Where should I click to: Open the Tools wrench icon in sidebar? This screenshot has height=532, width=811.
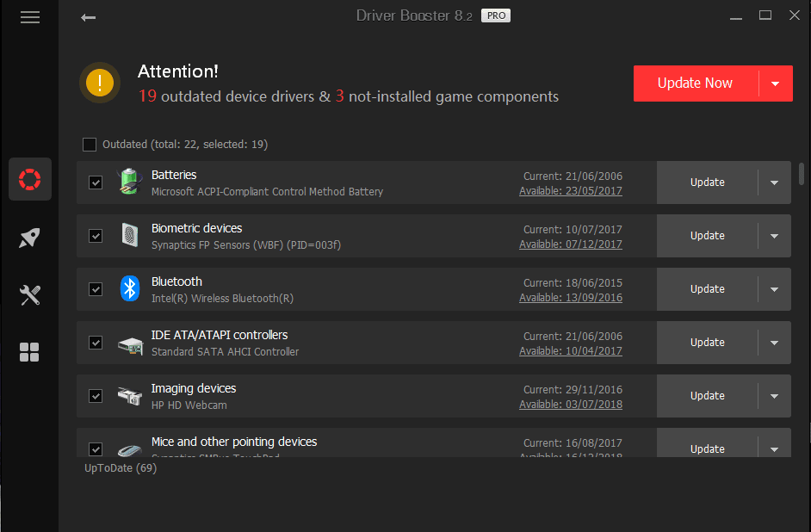[x=30, y=295]
